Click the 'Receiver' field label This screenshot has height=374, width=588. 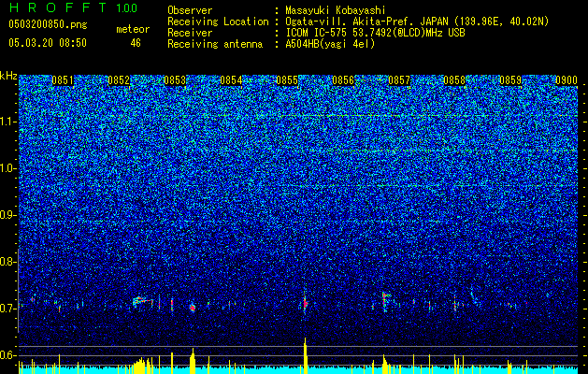click(x=190, y=33)
